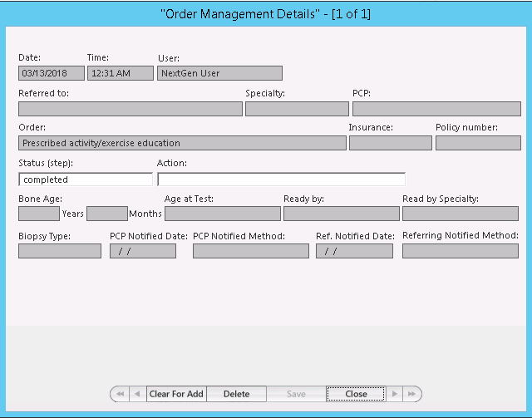This screenshot has width=532, height=418.
Task: Click the Ref. Notified Date field
Action: [355, 251]
